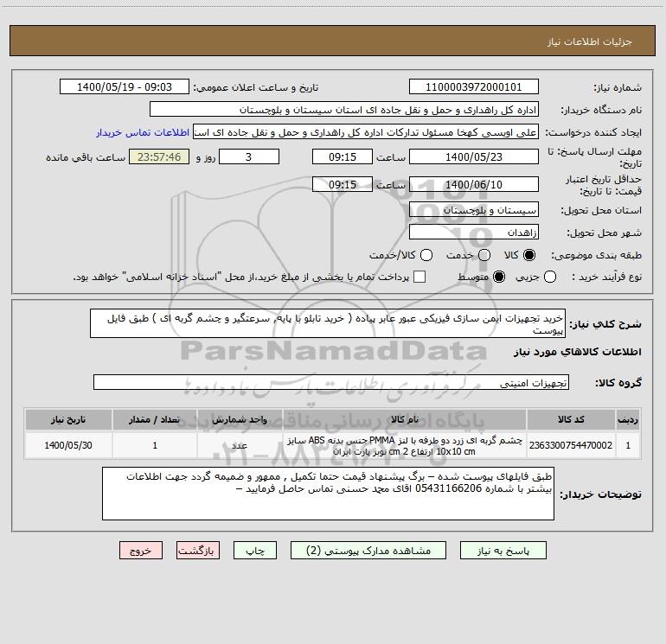Click the ردیف column header
Image resolution: width=666 pixels, height=644 pixels.
pos(628,419)
